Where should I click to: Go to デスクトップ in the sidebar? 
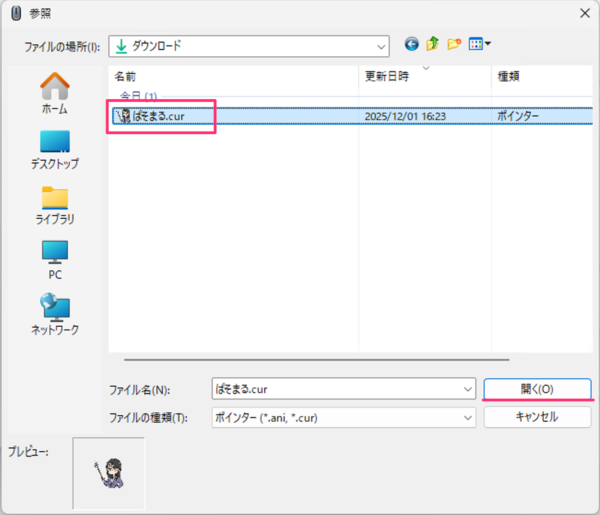(55, 147)
